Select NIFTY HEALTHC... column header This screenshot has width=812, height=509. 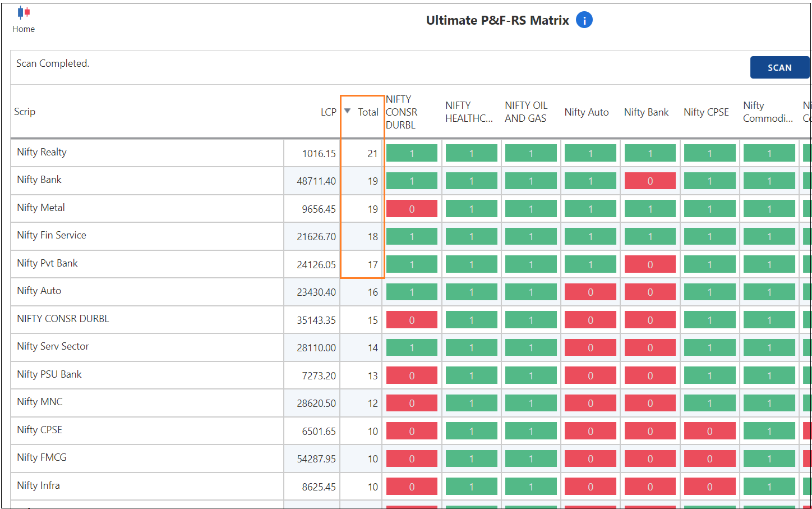pos(469,112)
